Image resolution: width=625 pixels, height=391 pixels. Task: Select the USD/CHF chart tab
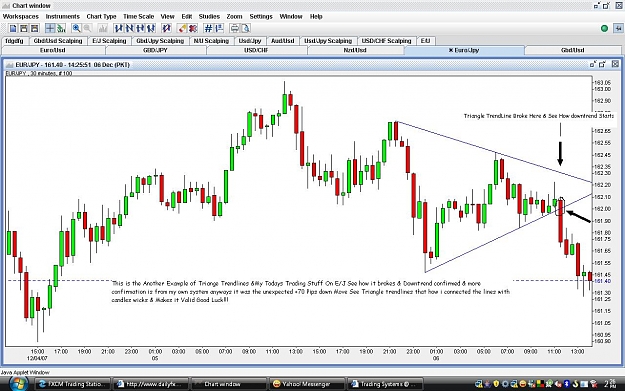256,50
